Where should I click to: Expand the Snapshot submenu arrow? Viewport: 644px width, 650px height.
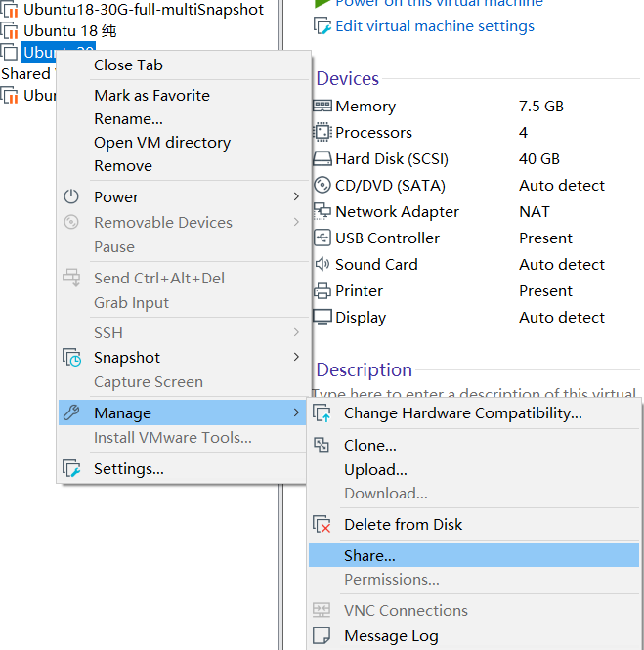(x=296, y=357)
